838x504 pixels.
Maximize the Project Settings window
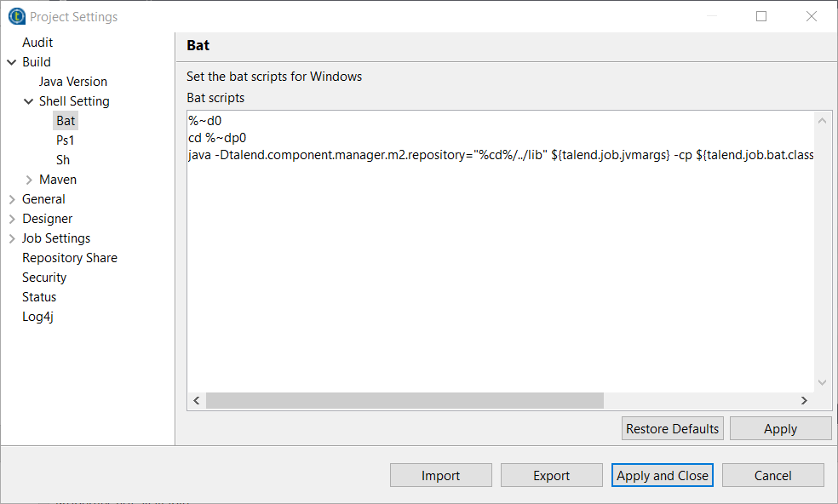tap(761, 16)
